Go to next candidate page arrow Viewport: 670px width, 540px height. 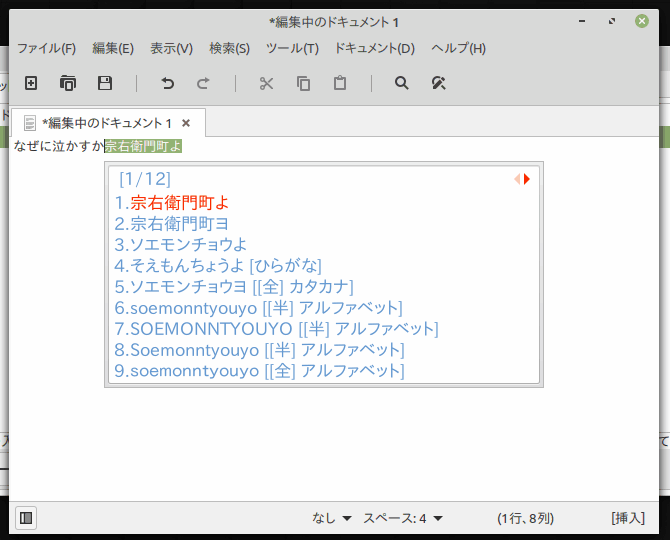pyautogui.click(x=527, y=179)
